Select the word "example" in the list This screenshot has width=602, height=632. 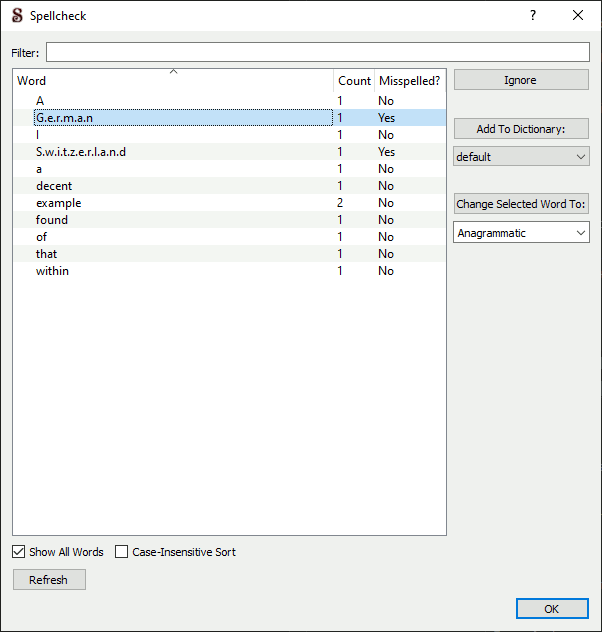coord(59,203)
